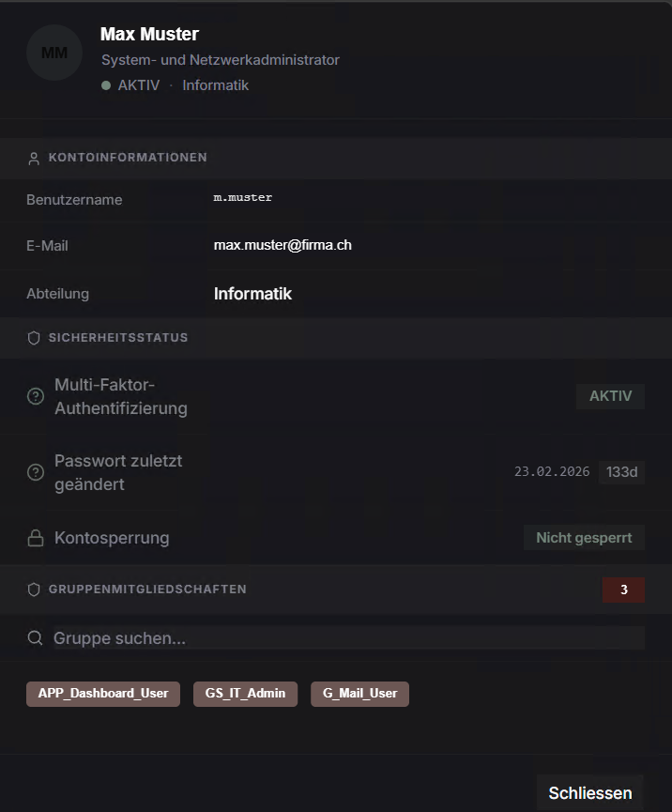Select the APP_Dashboard_User group tag
This screenshot has width=672, height=812.
click(103, 694)
